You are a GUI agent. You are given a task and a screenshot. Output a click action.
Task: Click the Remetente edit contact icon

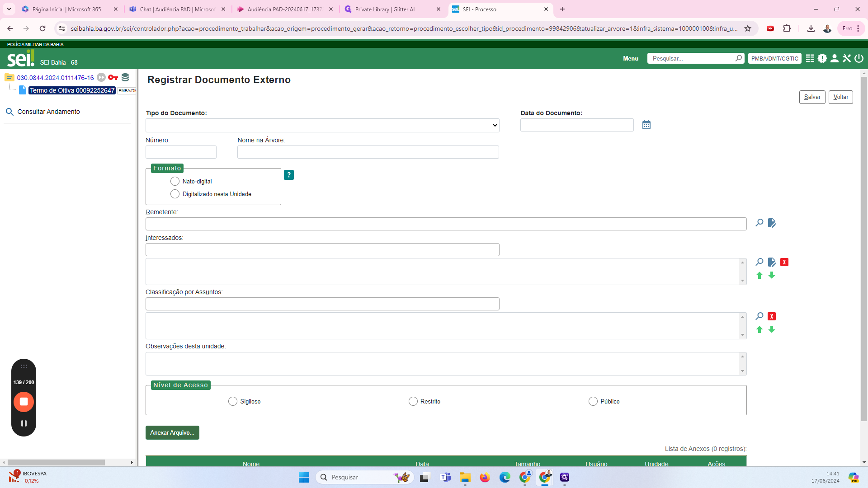(772, 223)
